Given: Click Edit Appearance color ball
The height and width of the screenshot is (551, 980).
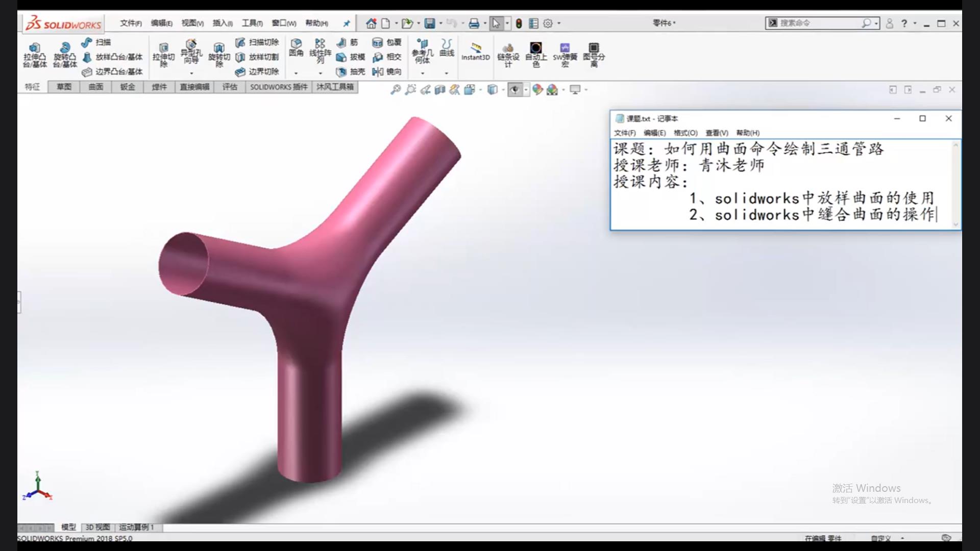Looking at the screenshot, I should tap(537, 90).
